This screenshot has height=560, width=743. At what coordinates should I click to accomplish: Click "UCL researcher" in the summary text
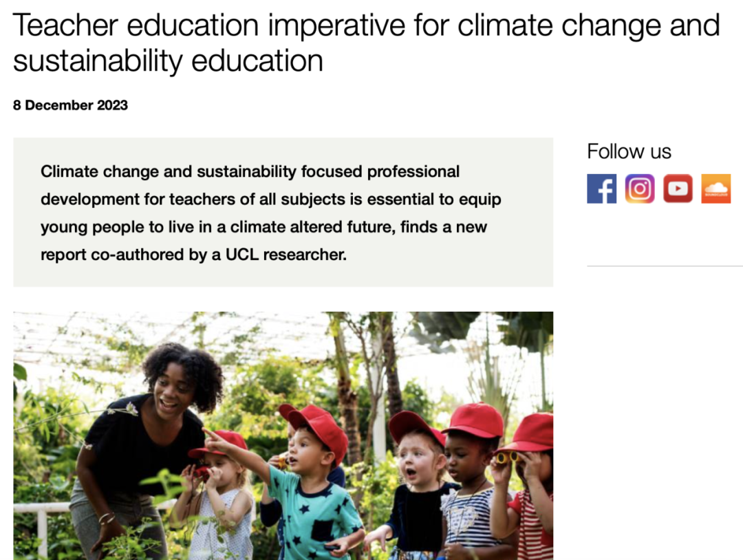click(286, 255)
